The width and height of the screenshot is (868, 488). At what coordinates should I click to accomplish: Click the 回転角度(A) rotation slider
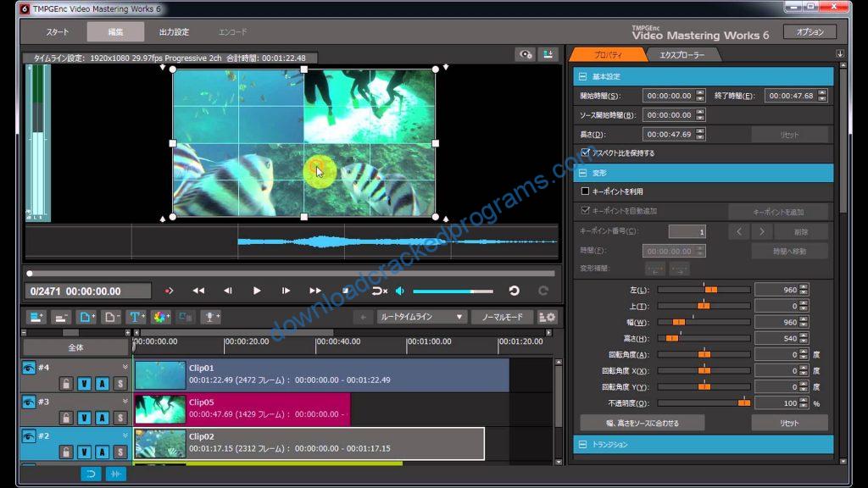(x=704, y=355)
